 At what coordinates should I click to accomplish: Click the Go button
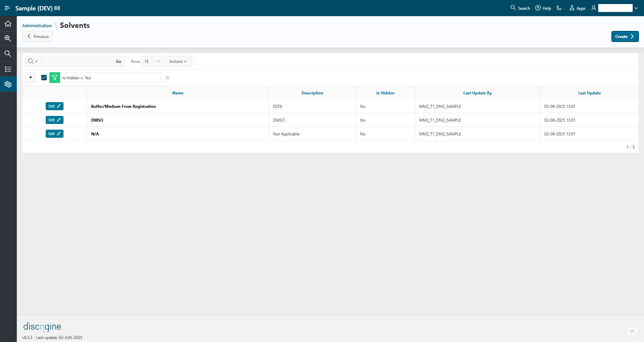[119, 61]
